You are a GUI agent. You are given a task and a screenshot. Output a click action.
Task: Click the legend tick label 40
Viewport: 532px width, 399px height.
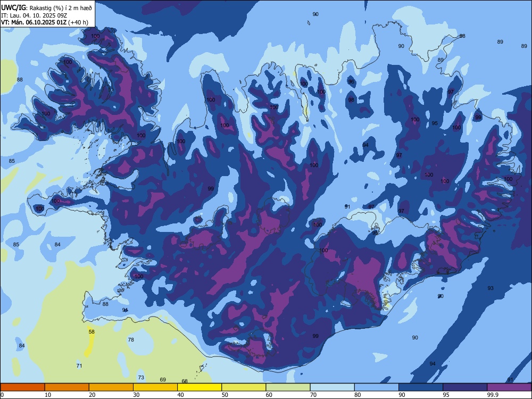pos(180,395)
